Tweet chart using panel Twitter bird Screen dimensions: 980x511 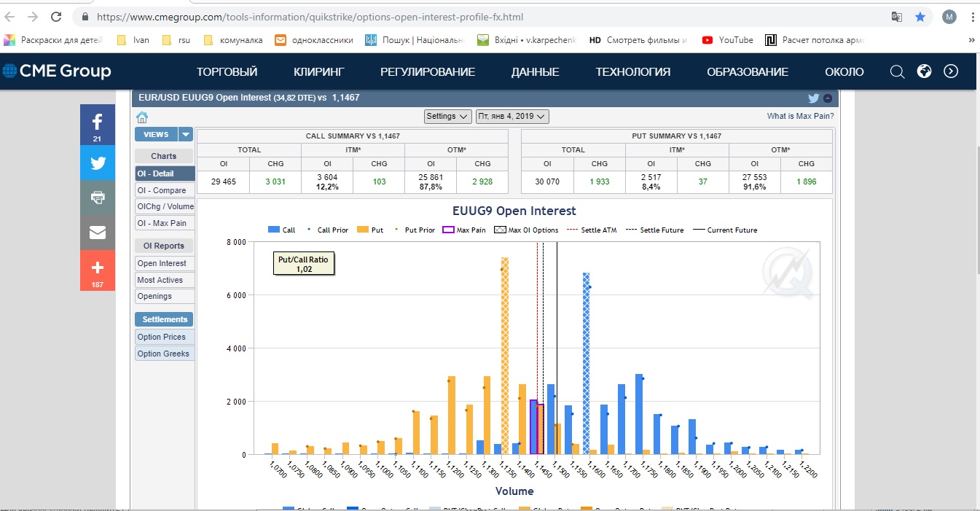[814, 98]
